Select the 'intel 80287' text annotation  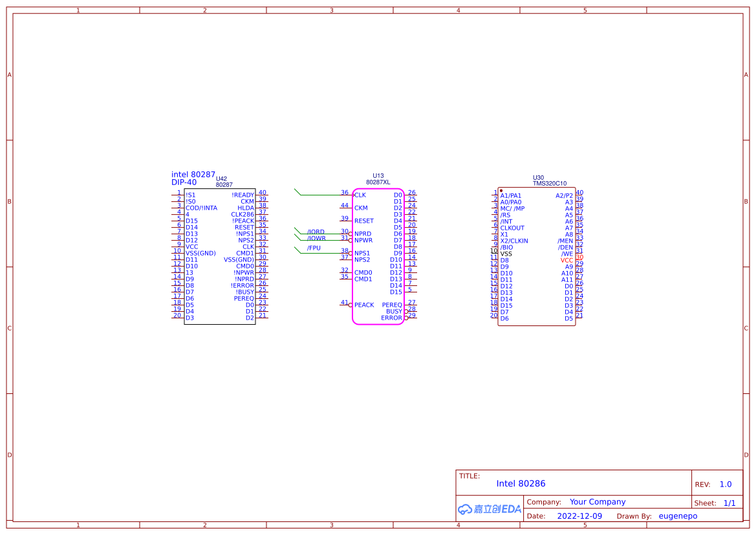click(193, 175)
